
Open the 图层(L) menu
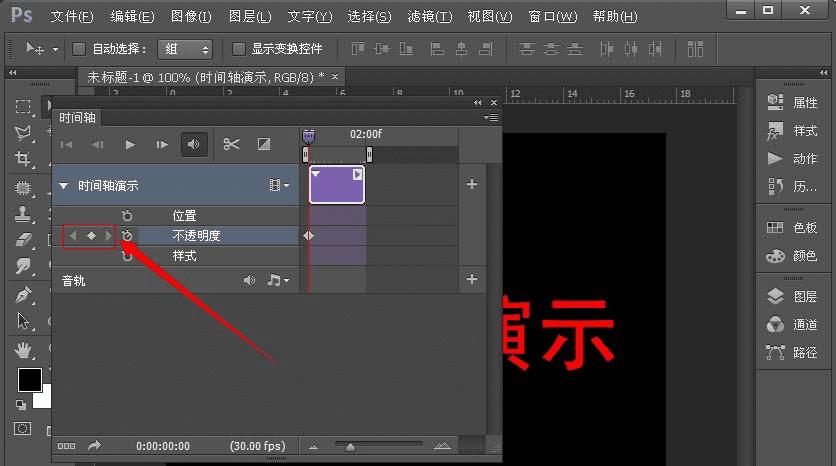click(x=250, y=17)
